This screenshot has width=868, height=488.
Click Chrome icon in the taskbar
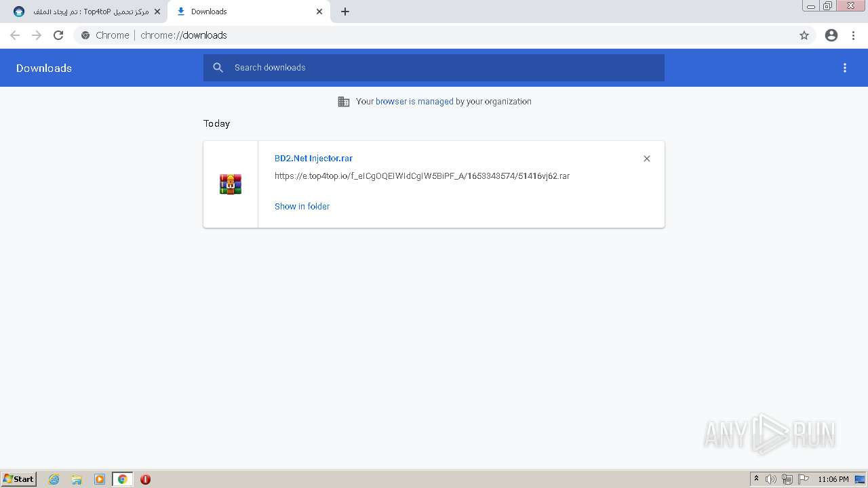pos(122,479)
